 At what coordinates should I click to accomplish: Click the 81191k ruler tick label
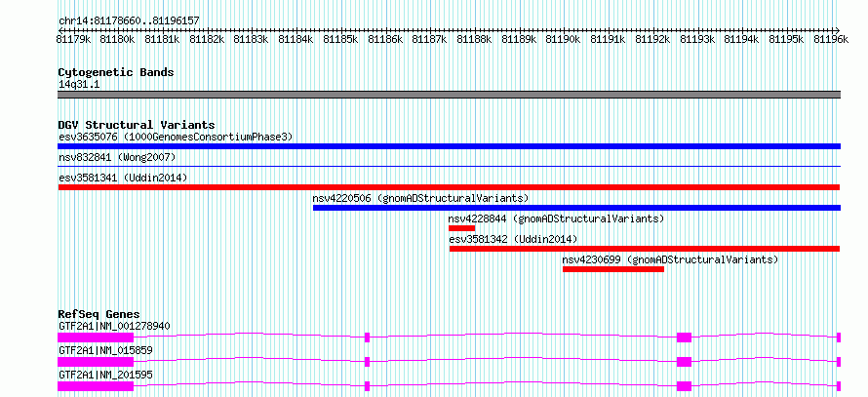coord(609,39)
